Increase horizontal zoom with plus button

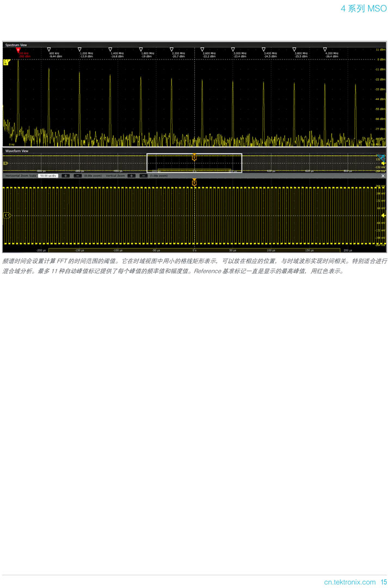click(x=66, y=175)
